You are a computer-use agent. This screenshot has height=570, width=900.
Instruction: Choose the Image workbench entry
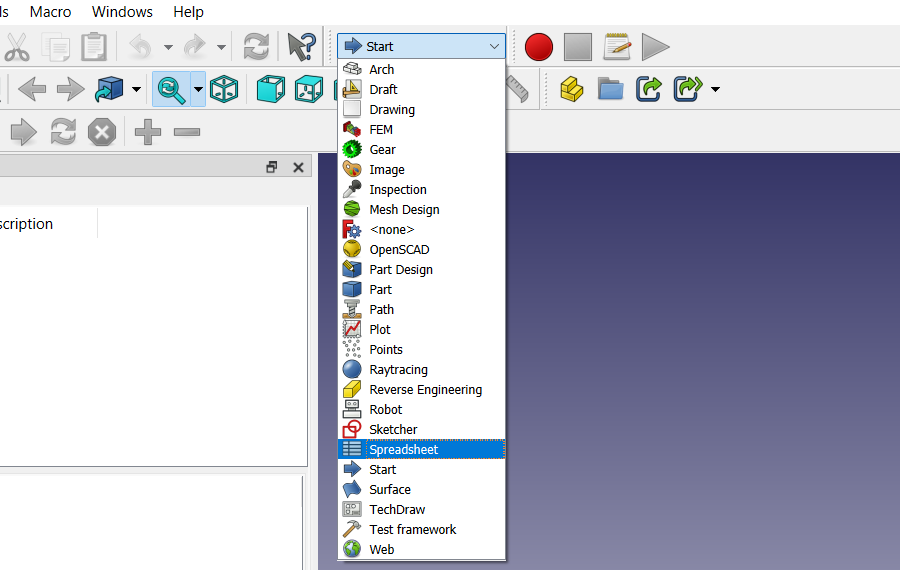(x=421, y=170)
